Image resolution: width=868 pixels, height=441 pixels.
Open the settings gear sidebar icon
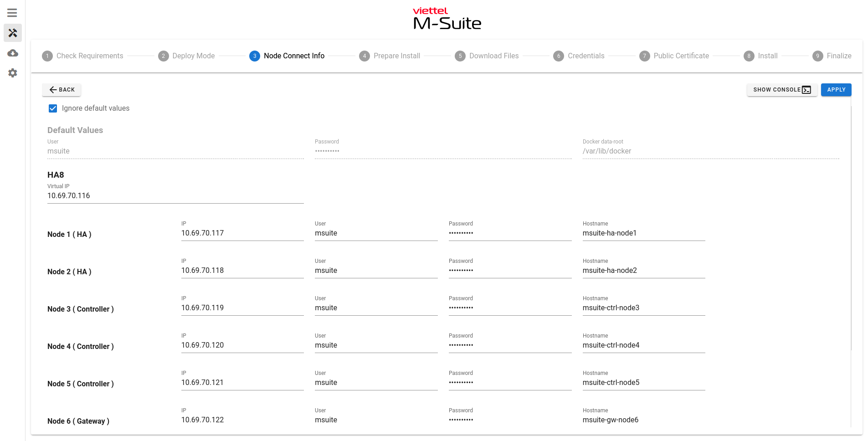click(13, 73)
